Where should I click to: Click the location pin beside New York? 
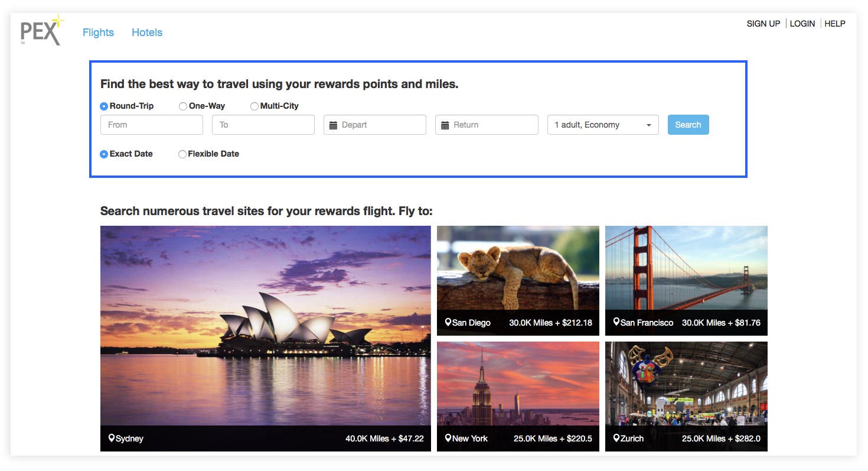click(448, 438)
